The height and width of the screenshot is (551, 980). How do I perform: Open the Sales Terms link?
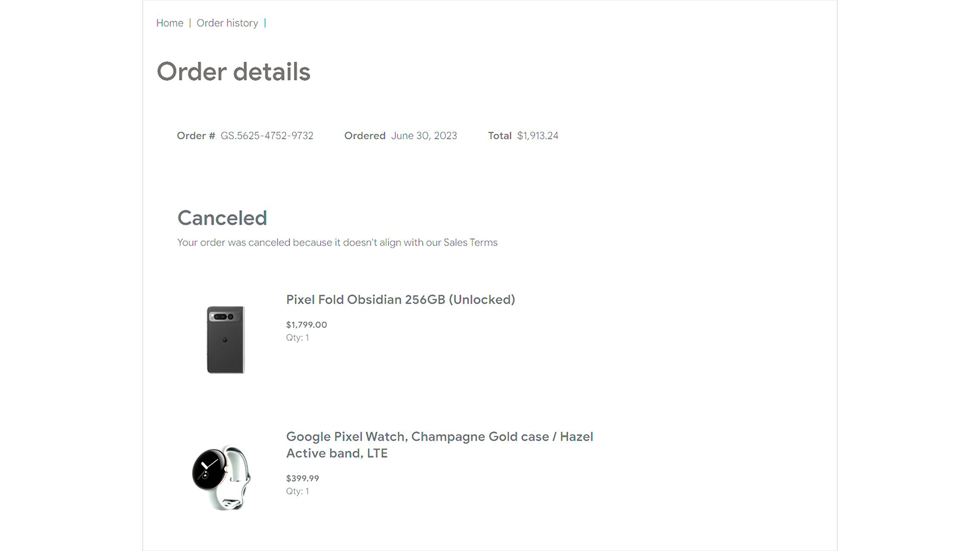pos(470,242)
